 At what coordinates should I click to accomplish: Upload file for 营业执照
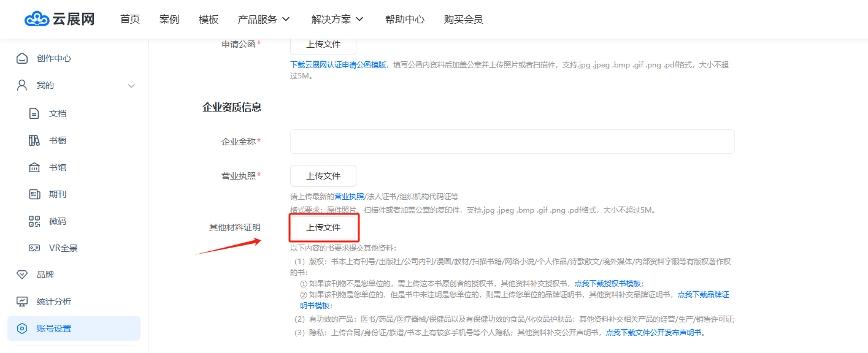pyautogui.click(x=323, y=176)
